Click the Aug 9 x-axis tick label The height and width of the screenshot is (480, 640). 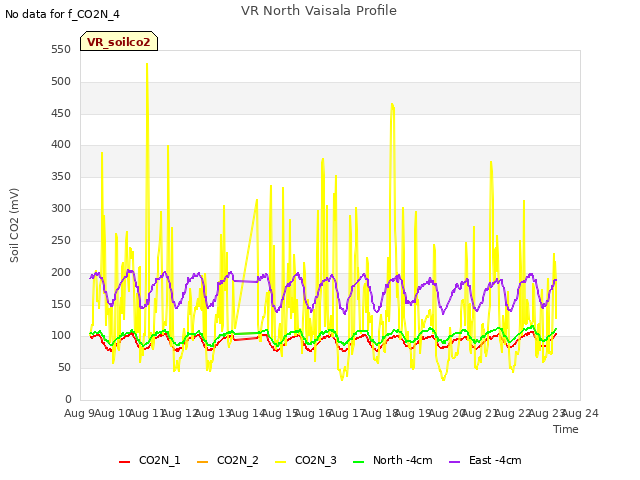click(x=79, y=413)
